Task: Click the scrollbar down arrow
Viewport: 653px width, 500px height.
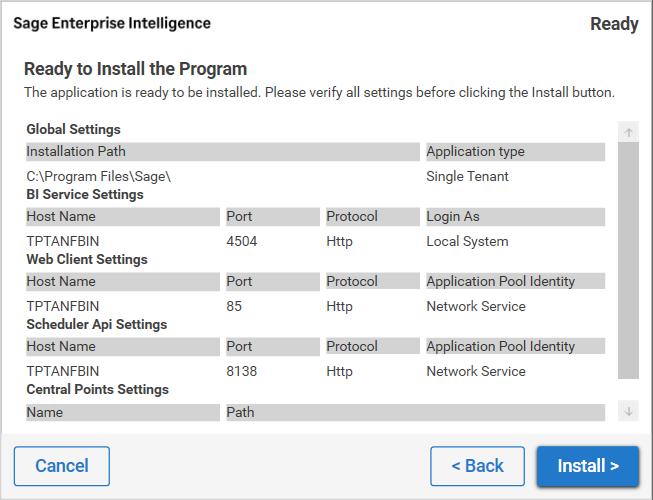Action: tap(628, 411)
